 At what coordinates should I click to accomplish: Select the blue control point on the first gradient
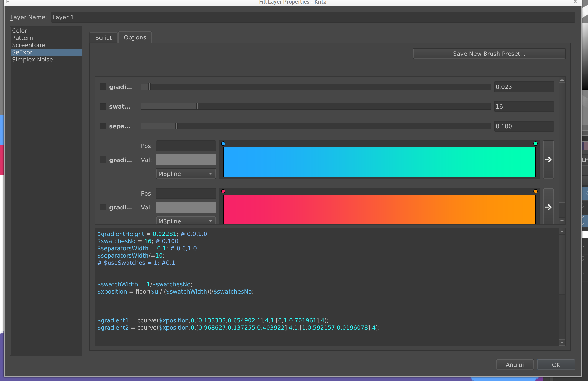coord(223,144)
